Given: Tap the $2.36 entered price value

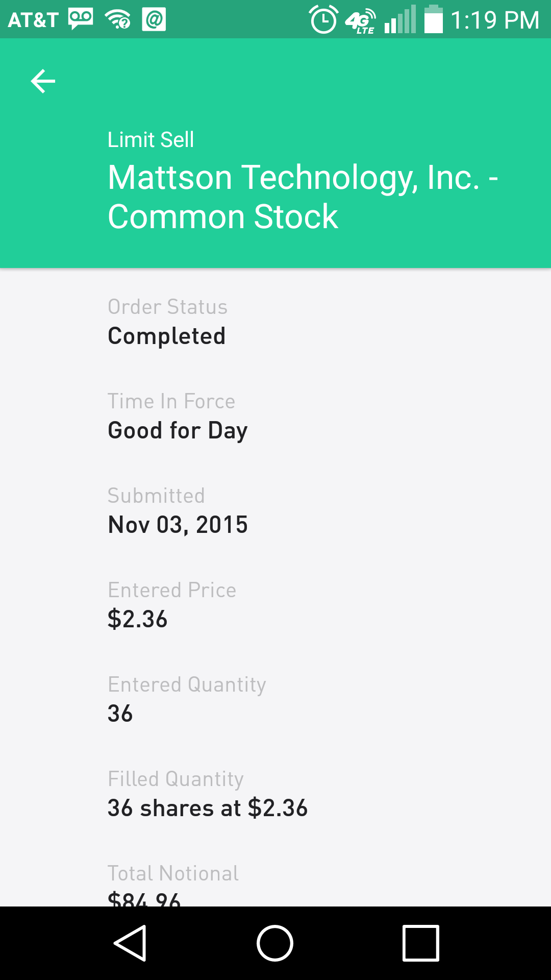Looking at the screenshot, I should coord(137,619).
